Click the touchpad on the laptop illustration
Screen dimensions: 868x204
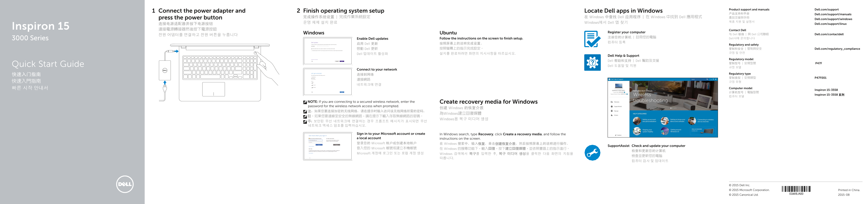coord(214,89)
